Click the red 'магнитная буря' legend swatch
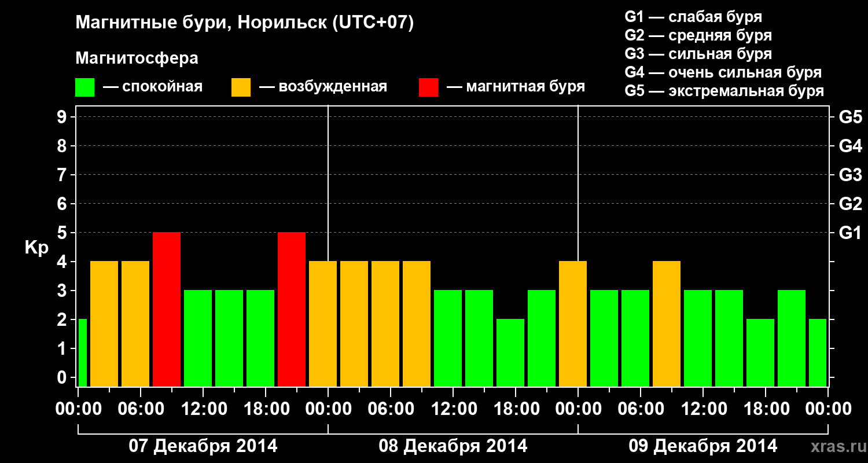The width and height of the screenshot is (868, 463). 429,87
